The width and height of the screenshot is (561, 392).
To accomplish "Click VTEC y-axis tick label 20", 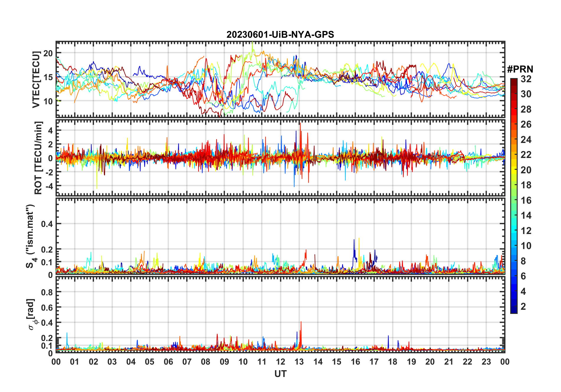I will [x=48, y=53].
